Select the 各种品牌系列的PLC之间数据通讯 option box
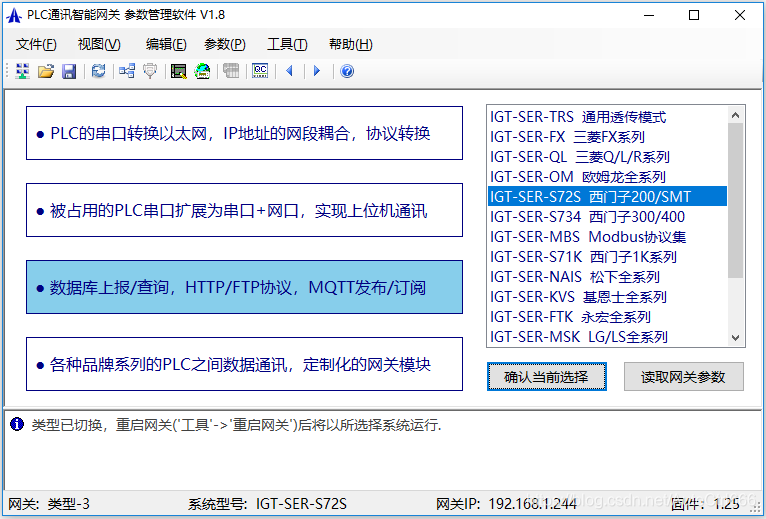 coord(244,364)
